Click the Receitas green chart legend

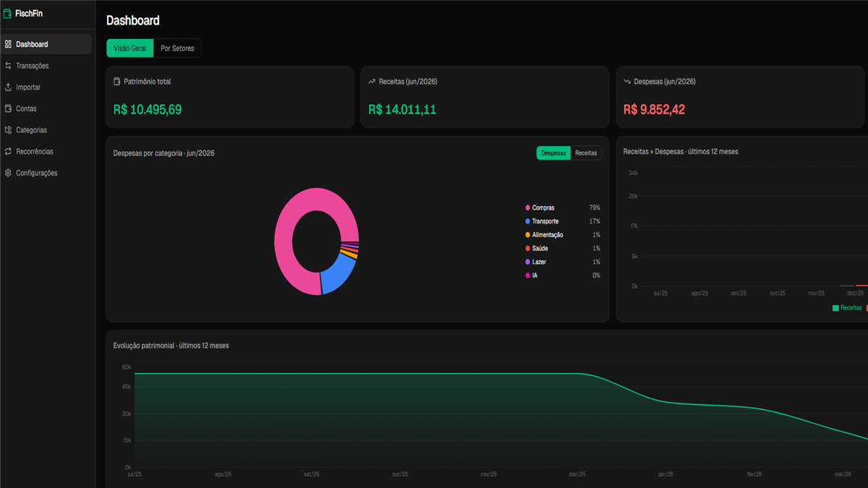coord(847,308)
